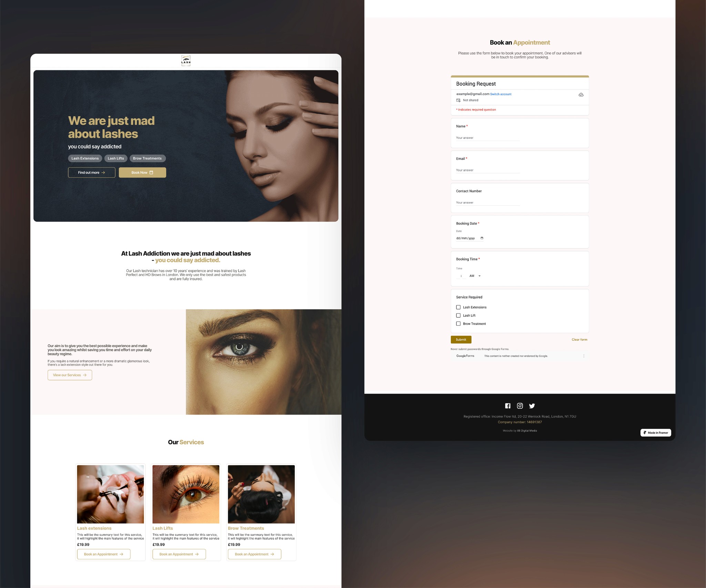This screenshot has height=588, width=706.
Task: Click the Twitter social media icon
Action: coord(532,406)
